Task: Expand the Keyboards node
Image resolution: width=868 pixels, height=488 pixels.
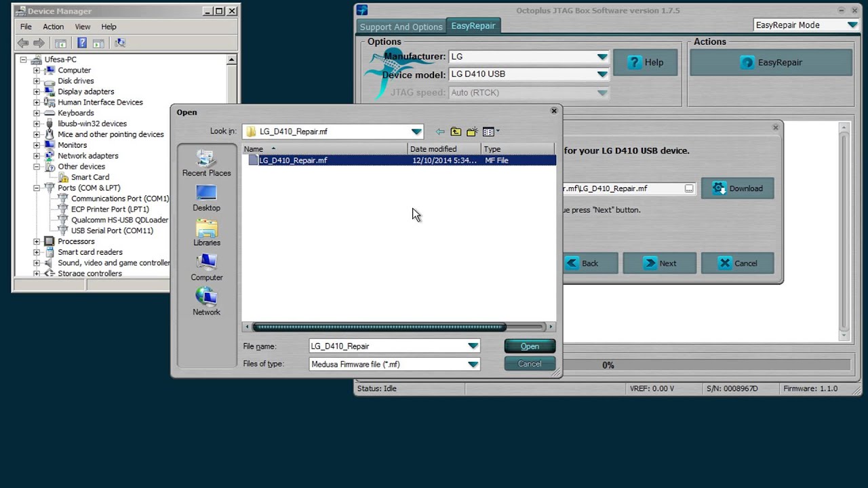Action: pyautogui.click(x=37, y=113)
